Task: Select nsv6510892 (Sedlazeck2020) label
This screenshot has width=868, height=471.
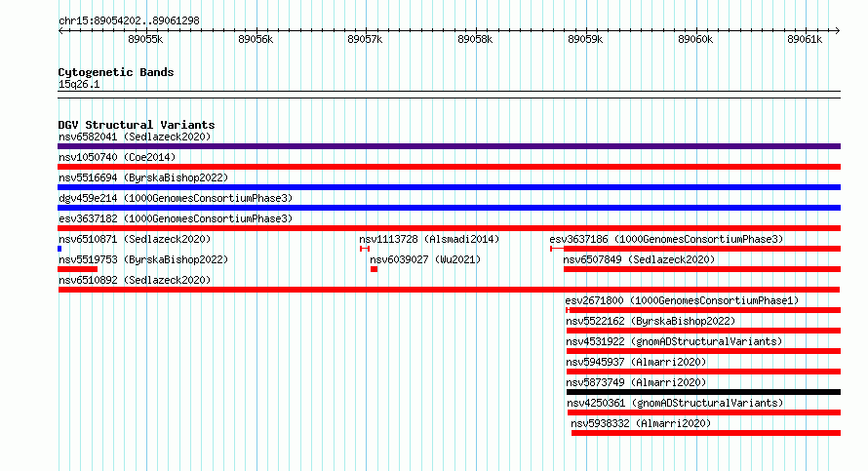Action: point(135,280)
